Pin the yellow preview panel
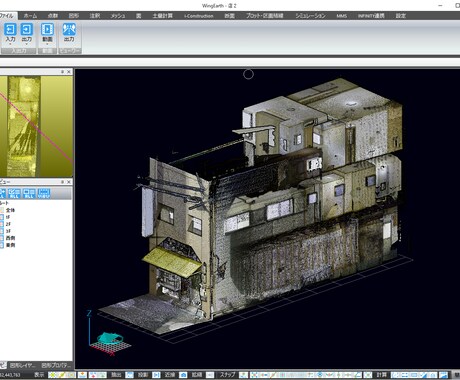The image size is (460, 380). [62, 72]
